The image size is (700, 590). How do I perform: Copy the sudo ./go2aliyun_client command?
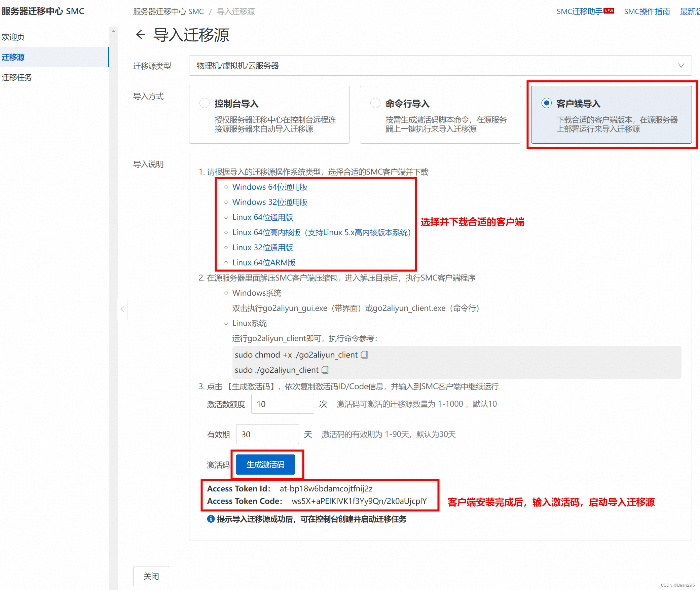tap(325, 370)
